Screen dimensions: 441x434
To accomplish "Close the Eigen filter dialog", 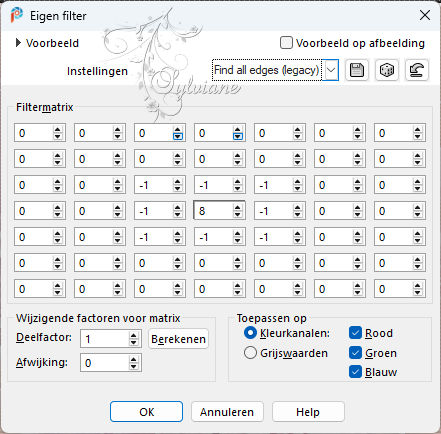I will [x=425, y=15].
